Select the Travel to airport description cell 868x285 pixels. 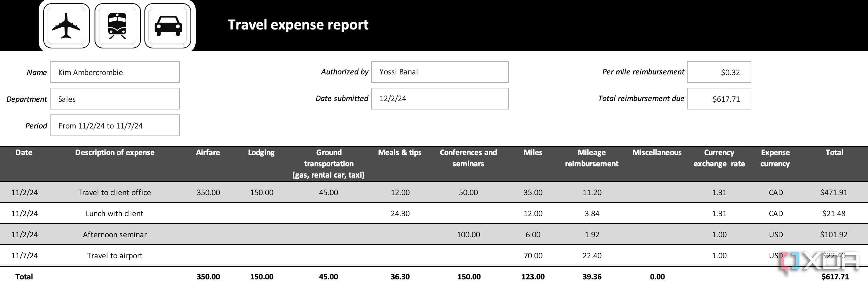click(x=115, y=256)
